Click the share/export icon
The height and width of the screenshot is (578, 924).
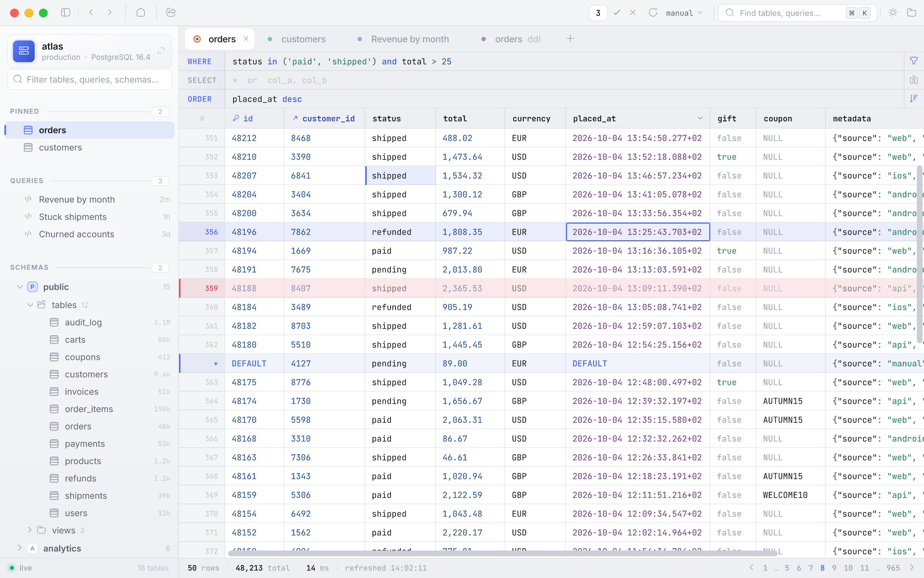point(171,13)
